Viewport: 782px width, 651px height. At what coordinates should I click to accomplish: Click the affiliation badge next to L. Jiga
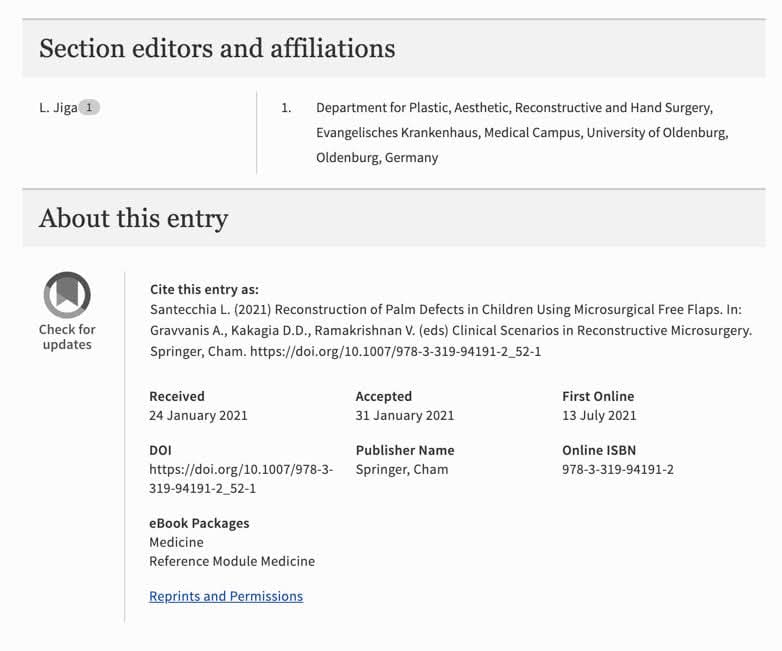tap(89, 107)
